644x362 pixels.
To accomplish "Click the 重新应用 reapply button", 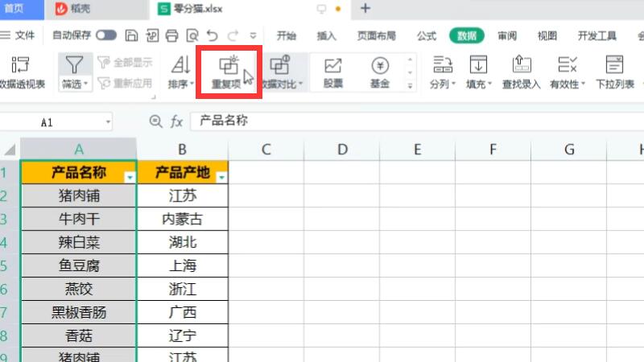I will 125,83.
